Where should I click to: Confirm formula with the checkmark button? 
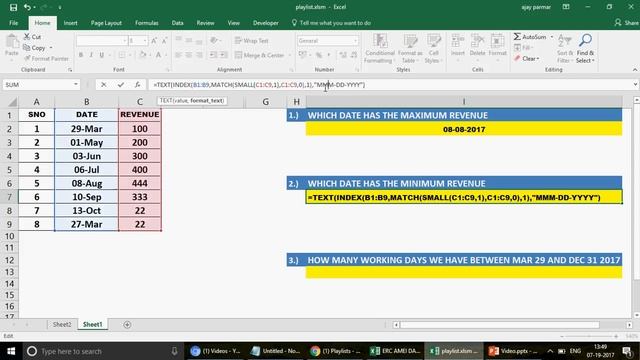click(120, 84)
